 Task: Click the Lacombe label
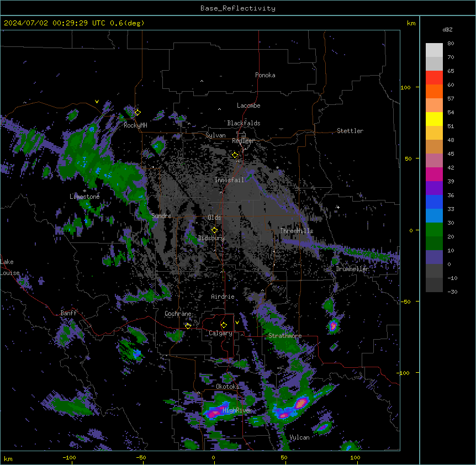click(248, 105)
